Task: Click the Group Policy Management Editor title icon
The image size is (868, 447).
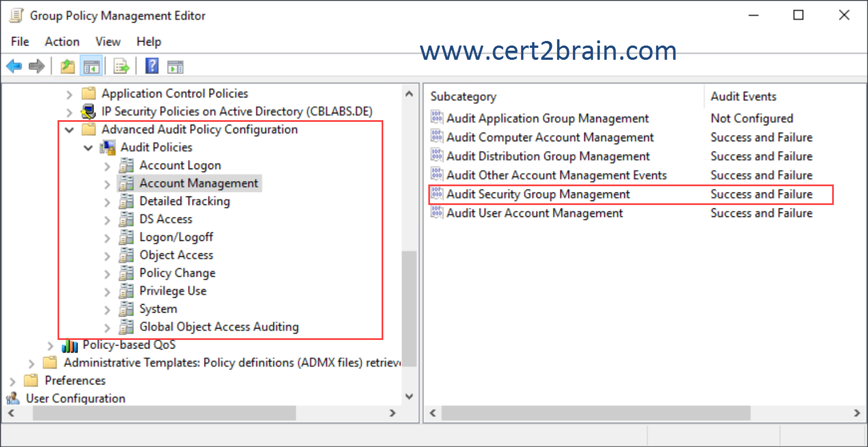Action: (x=17, y=15)
